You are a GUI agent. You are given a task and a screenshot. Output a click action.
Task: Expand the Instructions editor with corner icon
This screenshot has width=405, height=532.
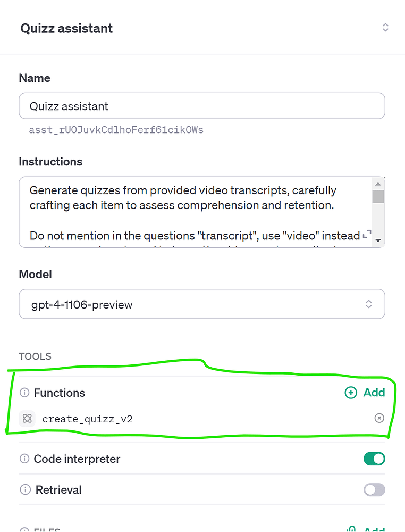click(x=367, y=234)
